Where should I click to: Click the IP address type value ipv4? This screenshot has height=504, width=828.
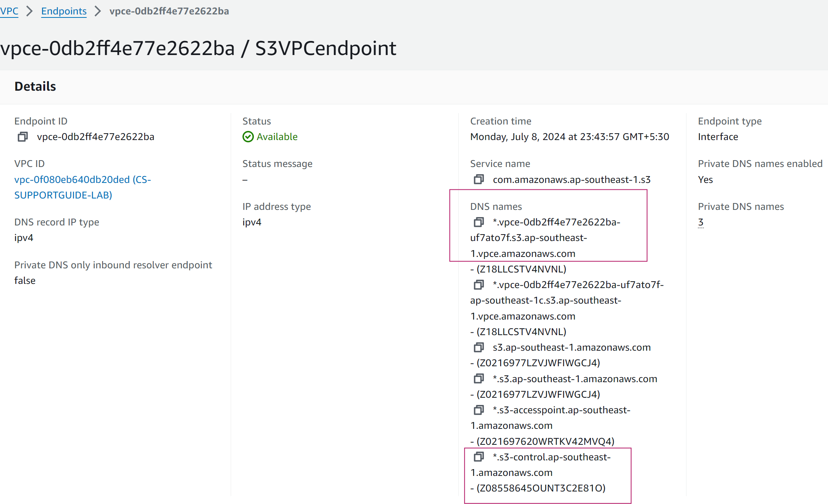(x=252, y=222)
